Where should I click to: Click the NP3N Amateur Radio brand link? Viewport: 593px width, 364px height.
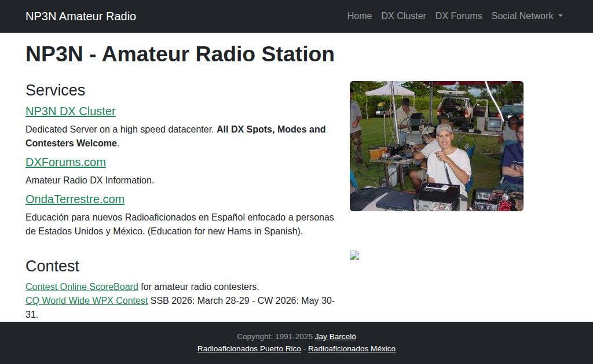click(80, 16)
